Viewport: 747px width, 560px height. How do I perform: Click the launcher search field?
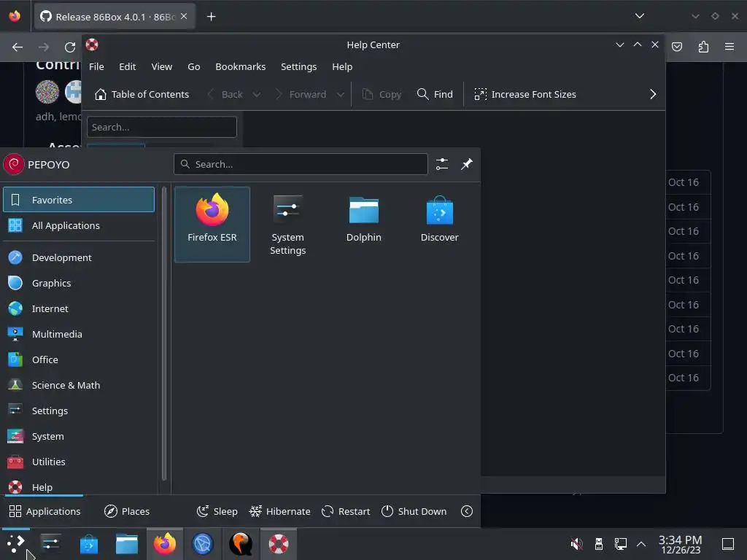pos(301,164)
